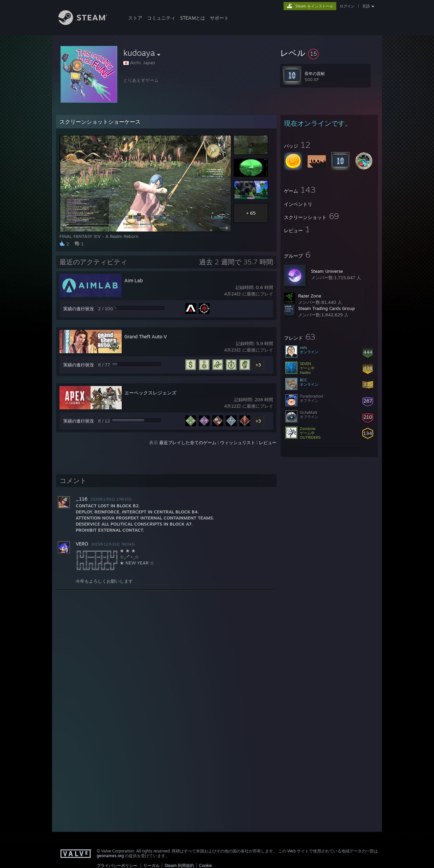This screenshot has width=434, height=868.
Task: Click Apex Legends +3 more achievements
Action: click(x=258, y=421)
